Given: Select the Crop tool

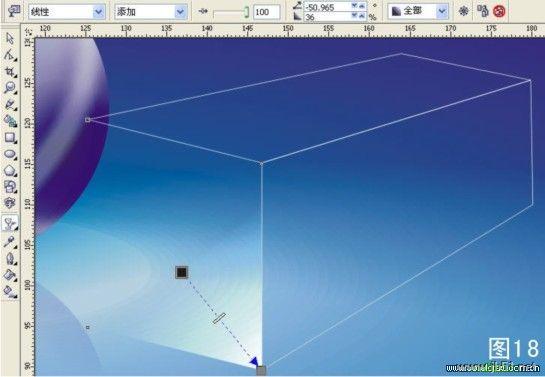Looking at the screenshot, I should coord(10,72).
